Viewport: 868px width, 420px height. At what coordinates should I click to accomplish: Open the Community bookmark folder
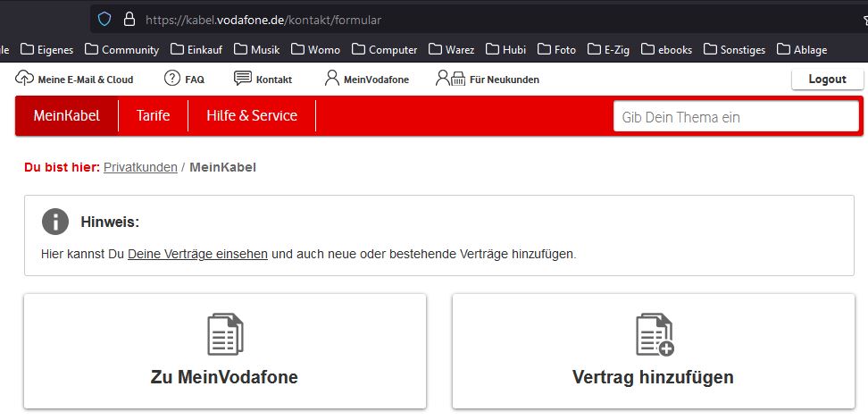tap(121, 49)
